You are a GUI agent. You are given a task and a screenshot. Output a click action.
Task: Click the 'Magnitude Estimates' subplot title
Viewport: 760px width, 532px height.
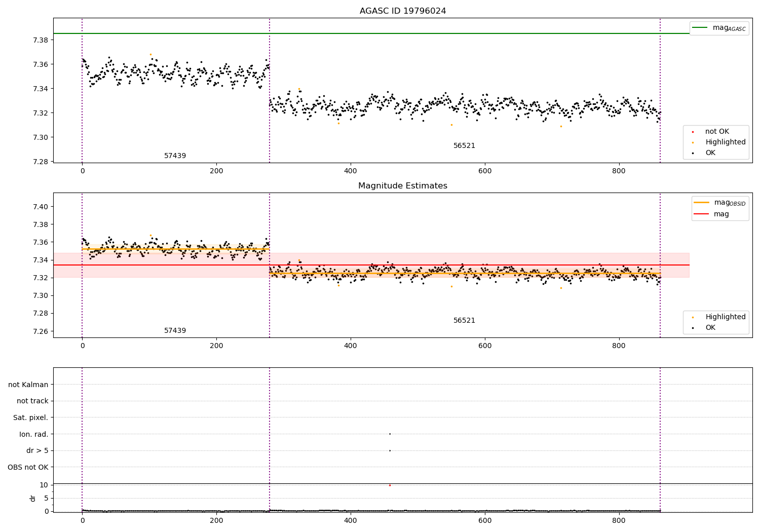(403, 186)
